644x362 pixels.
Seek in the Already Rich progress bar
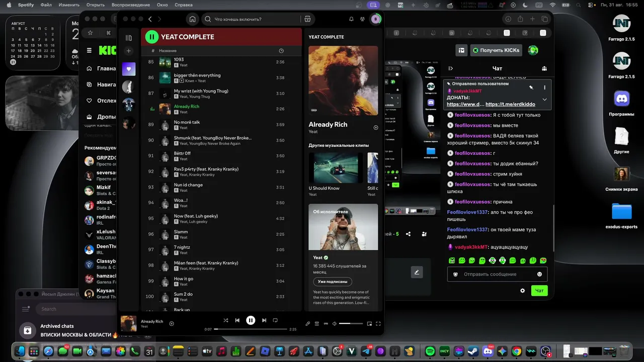tap(251, 329)
